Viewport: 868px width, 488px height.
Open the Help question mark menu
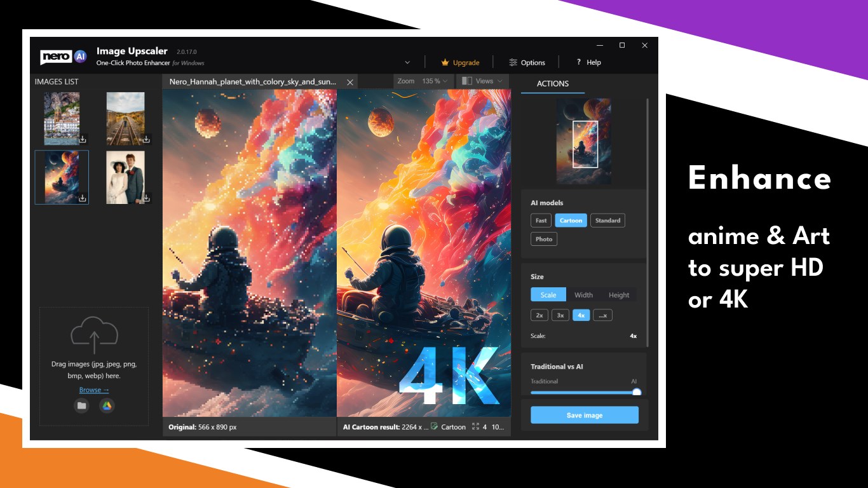point(588,62)
